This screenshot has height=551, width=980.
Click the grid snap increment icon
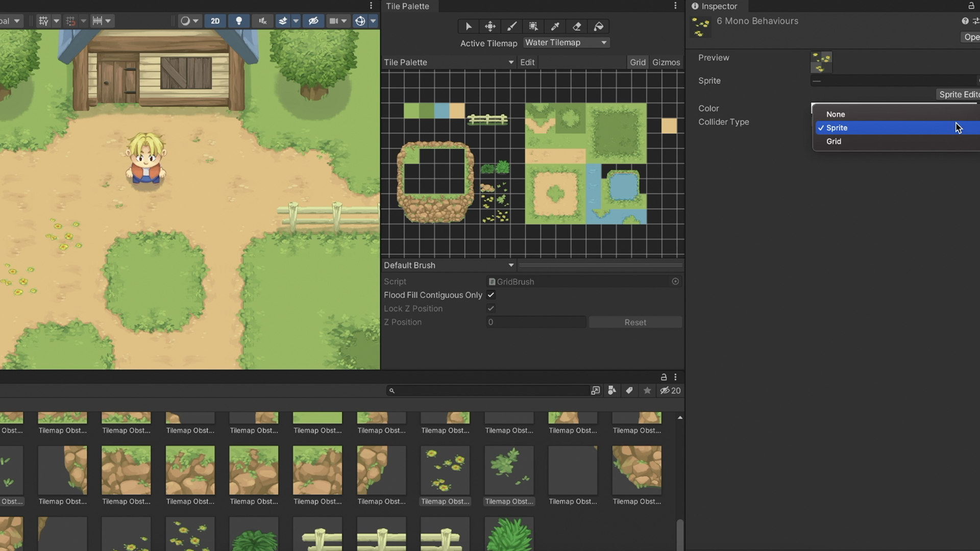[70, 21]
